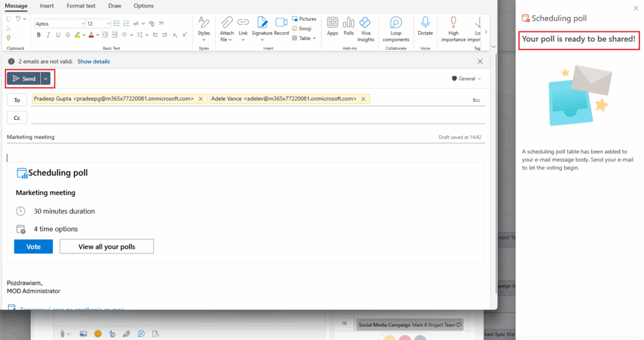Switch to the Insert tab
This screenshot has width=644, height=340.
[x=47, y=6]
